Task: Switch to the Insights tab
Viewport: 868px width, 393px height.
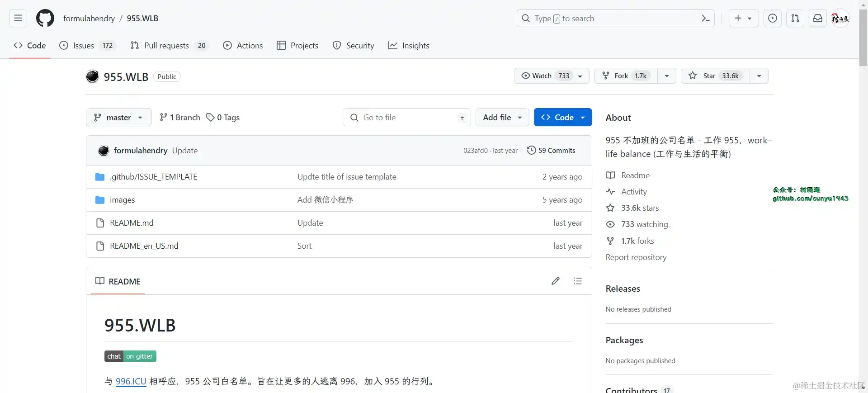Action: 409,45
